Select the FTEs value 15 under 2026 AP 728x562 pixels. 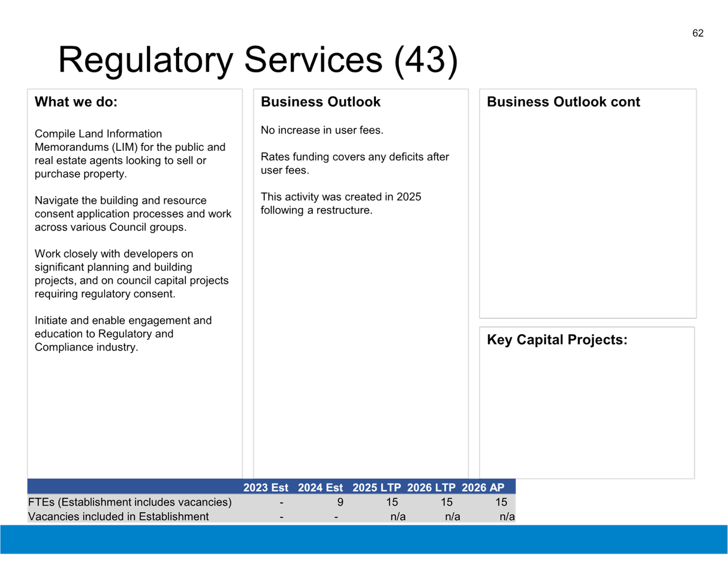pos(501,502)
